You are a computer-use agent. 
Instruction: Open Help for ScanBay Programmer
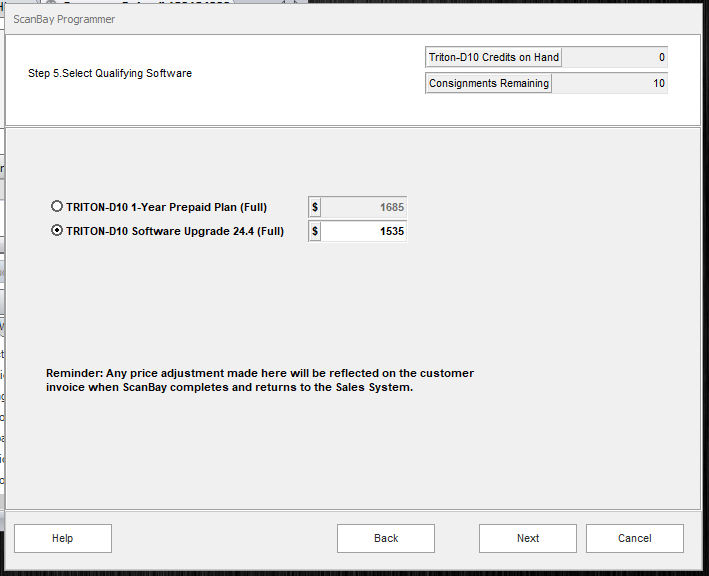62,538
